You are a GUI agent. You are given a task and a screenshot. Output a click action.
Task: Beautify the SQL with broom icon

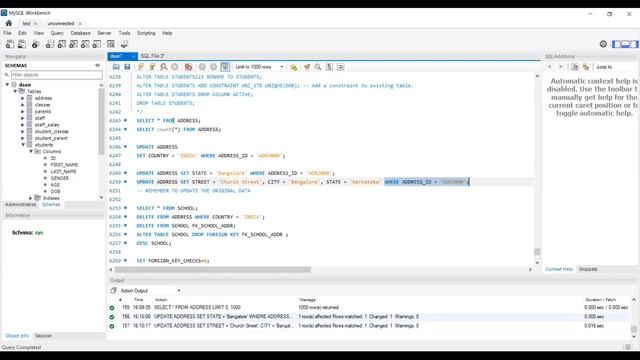click(307, 67)
